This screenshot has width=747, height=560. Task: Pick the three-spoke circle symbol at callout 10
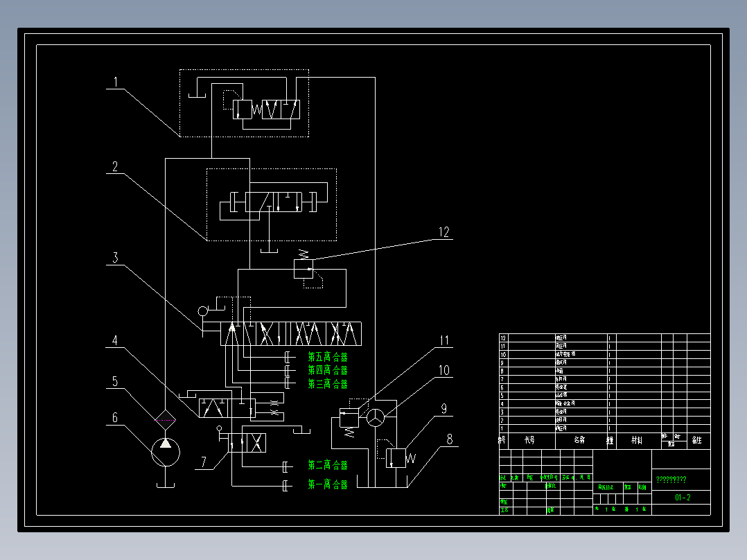[376, 418]
